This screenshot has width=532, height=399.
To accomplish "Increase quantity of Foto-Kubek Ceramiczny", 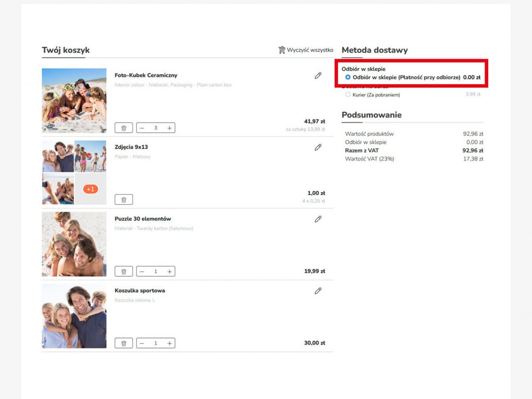I will pyautogui.click(x=169, y=128).
